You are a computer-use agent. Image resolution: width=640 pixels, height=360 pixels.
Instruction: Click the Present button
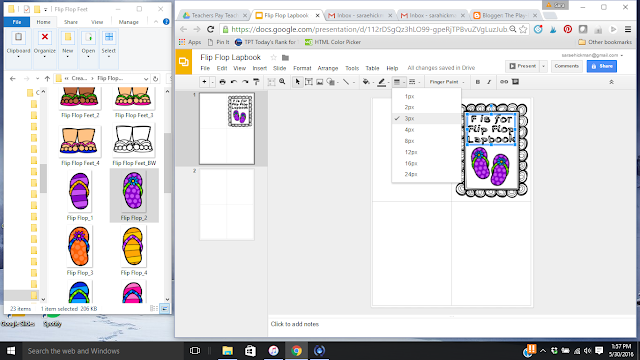(x=523, y=66)
